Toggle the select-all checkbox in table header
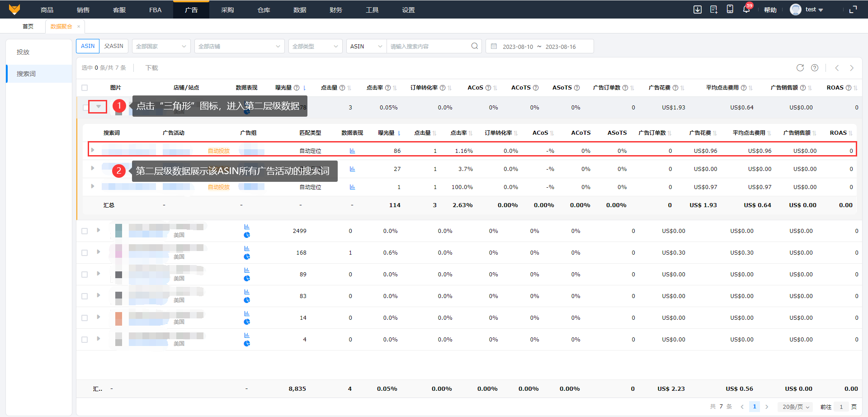Image resolution: width=868 pixels, height=417 pixels. (x=85, y=88)
